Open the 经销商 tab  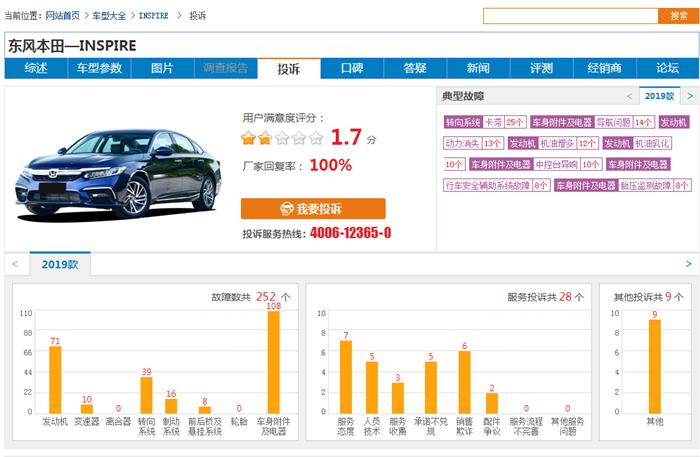pyautogui.click(x=604, y=68)
